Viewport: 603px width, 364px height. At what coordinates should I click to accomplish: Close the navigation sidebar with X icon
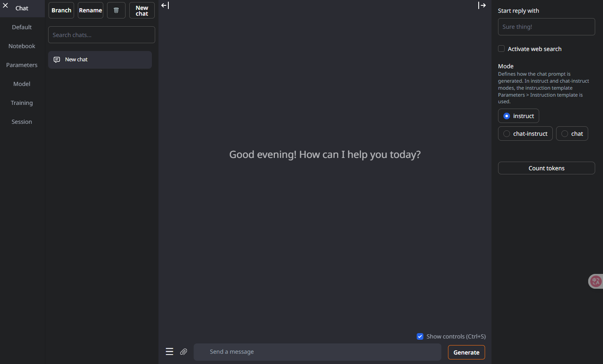click(6, 6)
